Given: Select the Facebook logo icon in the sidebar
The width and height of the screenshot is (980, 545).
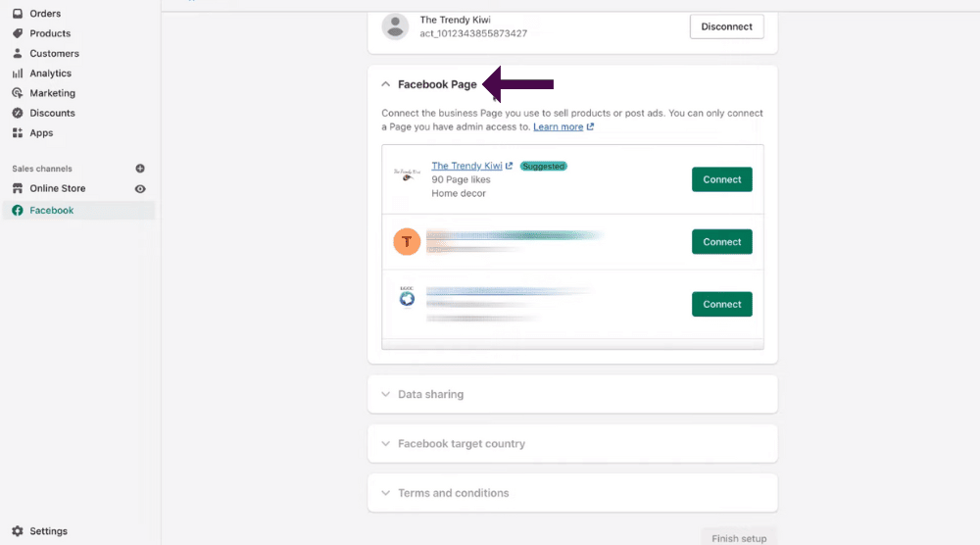Looking at the screenshot, I should pyautogui.click(x=18, y=211).
